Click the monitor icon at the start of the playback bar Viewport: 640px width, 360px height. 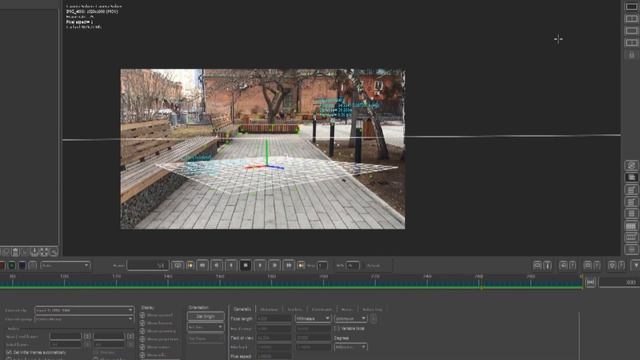(x=178, y=265)
